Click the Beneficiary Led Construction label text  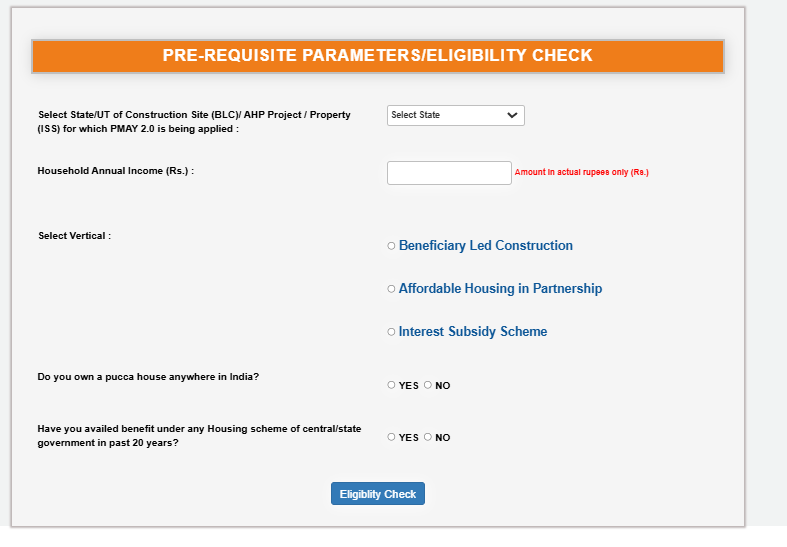click(x=485, y=245)
